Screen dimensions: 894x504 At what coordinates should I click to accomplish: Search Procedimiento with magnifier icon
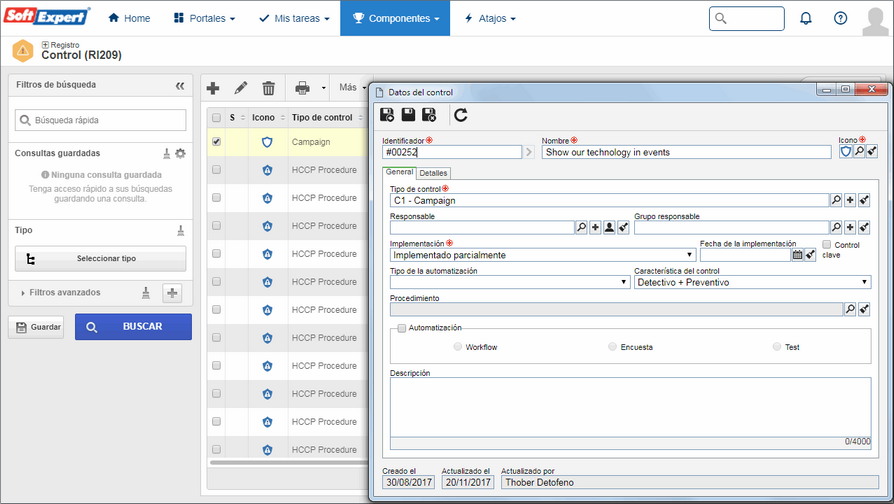click(850, 309)
